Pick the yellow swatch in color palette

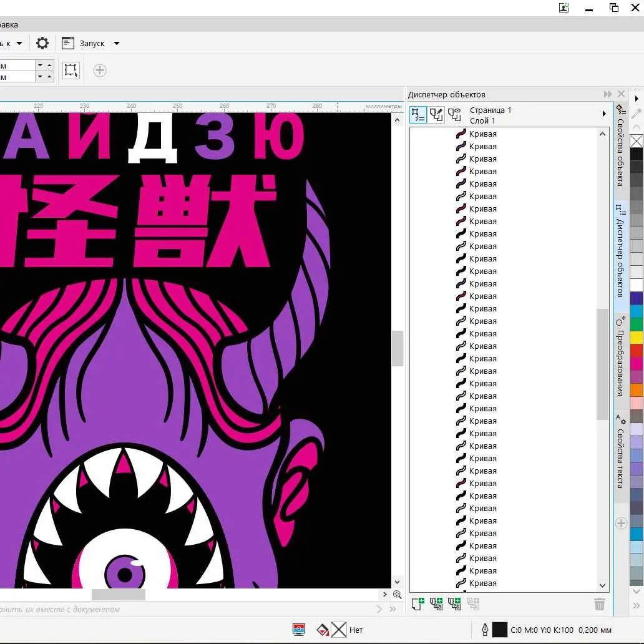(x=636, y=337)
